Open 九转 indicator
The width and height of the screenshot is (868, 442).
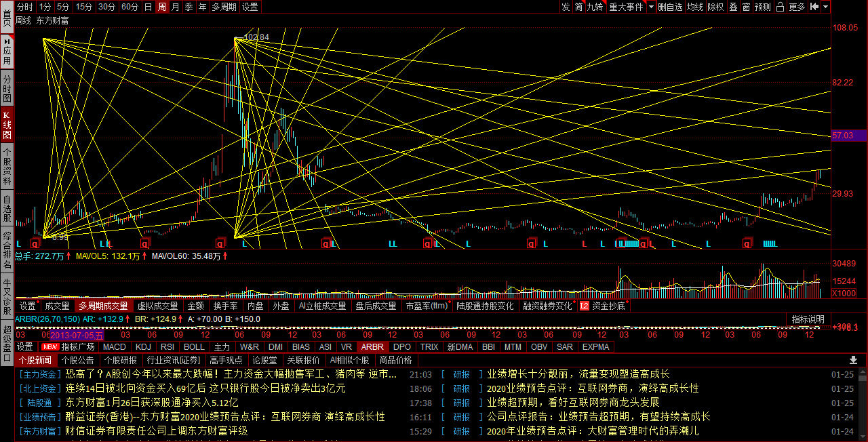pos(595,7)
